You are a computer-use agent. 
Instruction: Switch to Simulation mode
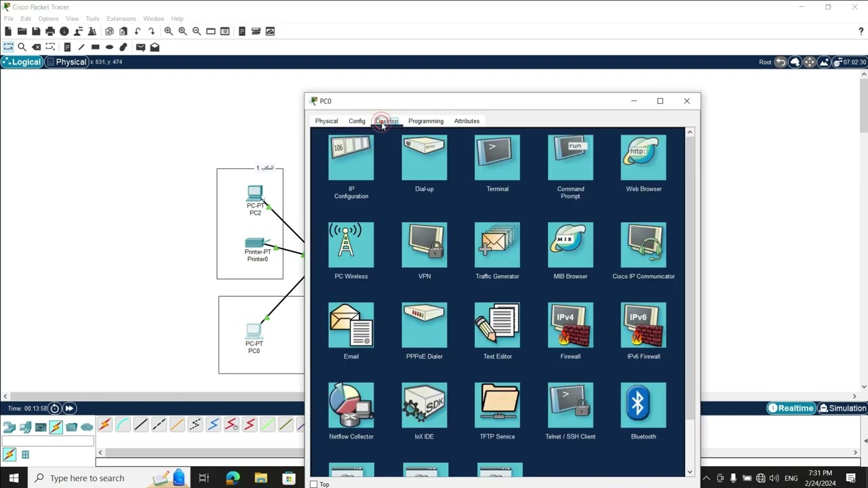pyautogui.click(x=842, y=408)
